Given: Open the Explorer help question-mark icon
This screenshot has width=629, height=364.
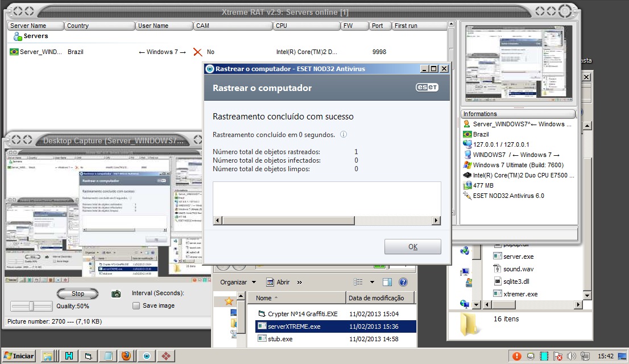Looking at the screenshot, I should pos(403,282).
